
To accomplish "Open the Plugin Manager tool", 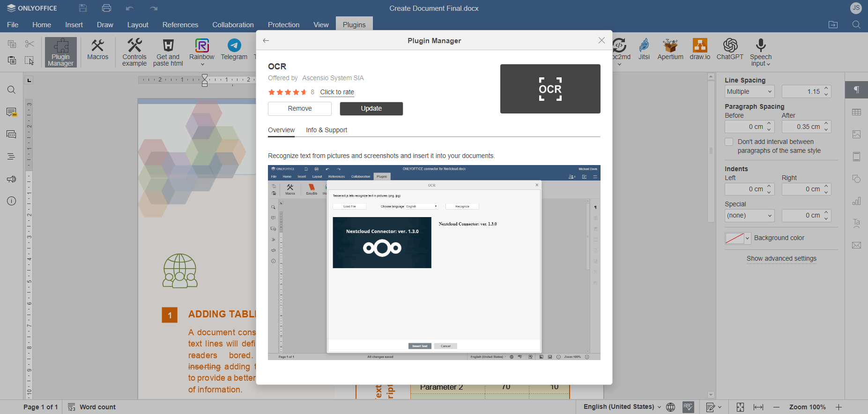I will pos(61,52).
